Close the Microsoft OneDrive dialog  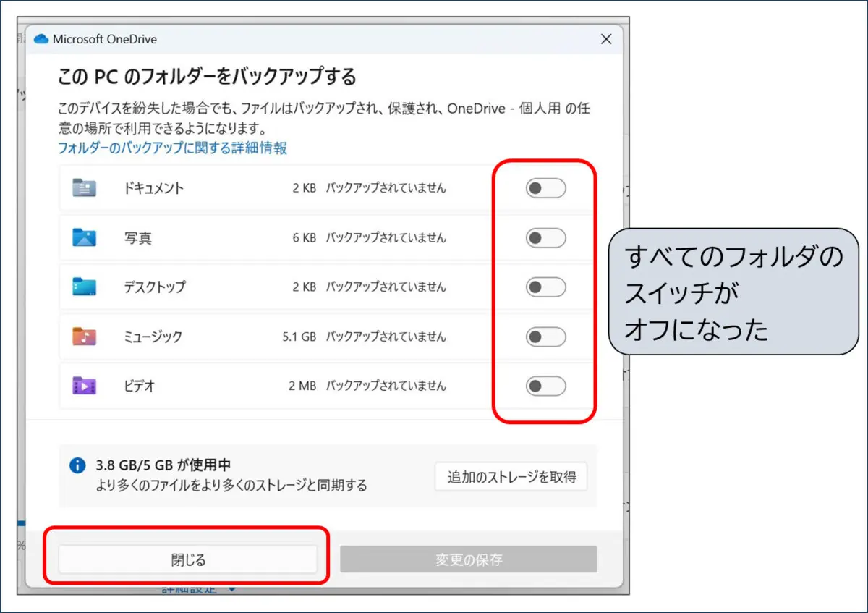coord(606,39)
